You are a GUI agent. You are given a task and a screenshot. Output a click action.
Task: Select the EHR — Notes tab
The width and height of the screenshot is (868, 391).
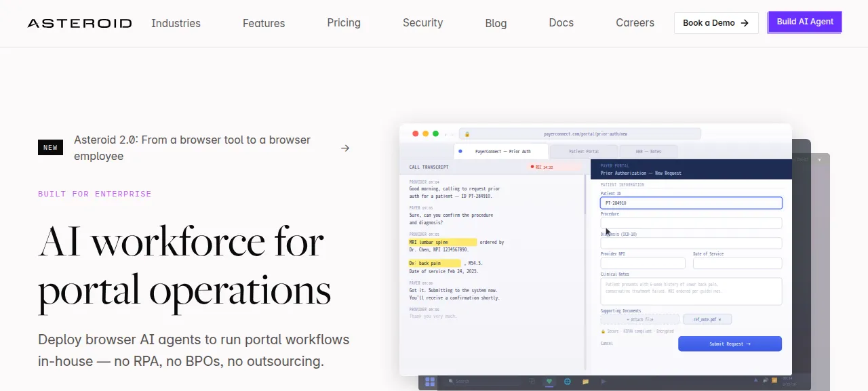click(x=648, y=151)
